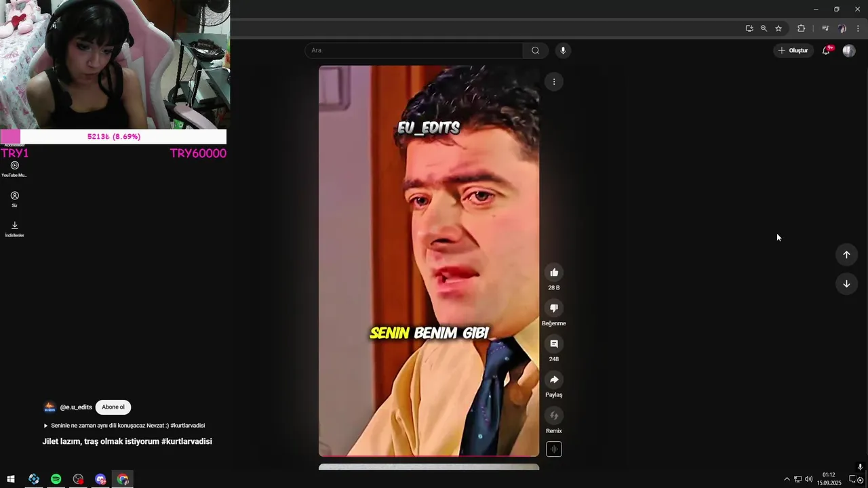
Task: Go to previous Short with up arrow
Action: [x=846, y=255]
